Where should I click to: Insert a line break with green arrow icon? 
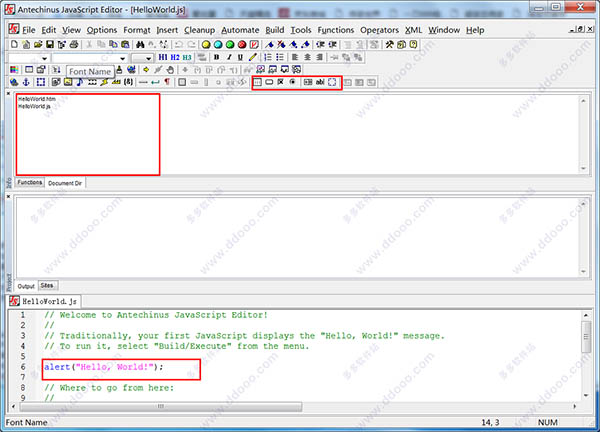155,82
